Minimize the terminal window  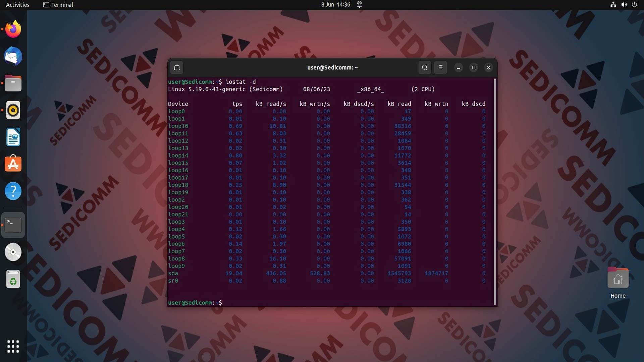tap(459, 68)
